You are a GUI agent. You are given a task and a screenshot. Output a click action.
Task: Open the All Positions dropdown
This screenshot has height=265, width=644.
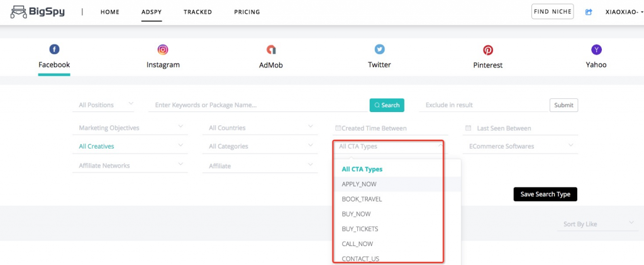coord(103,105)
